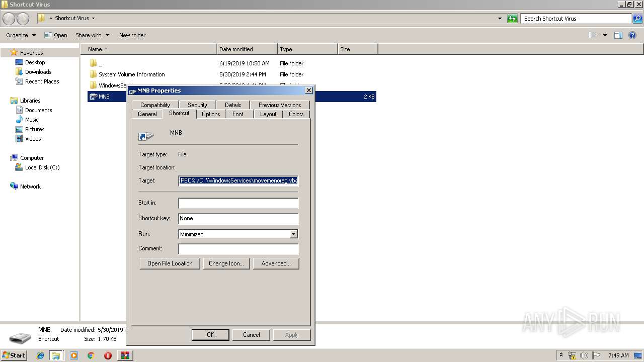Click the Search Shortcut Virus box
The height and width of the screenshot is (362, 644).
[576, 19]
